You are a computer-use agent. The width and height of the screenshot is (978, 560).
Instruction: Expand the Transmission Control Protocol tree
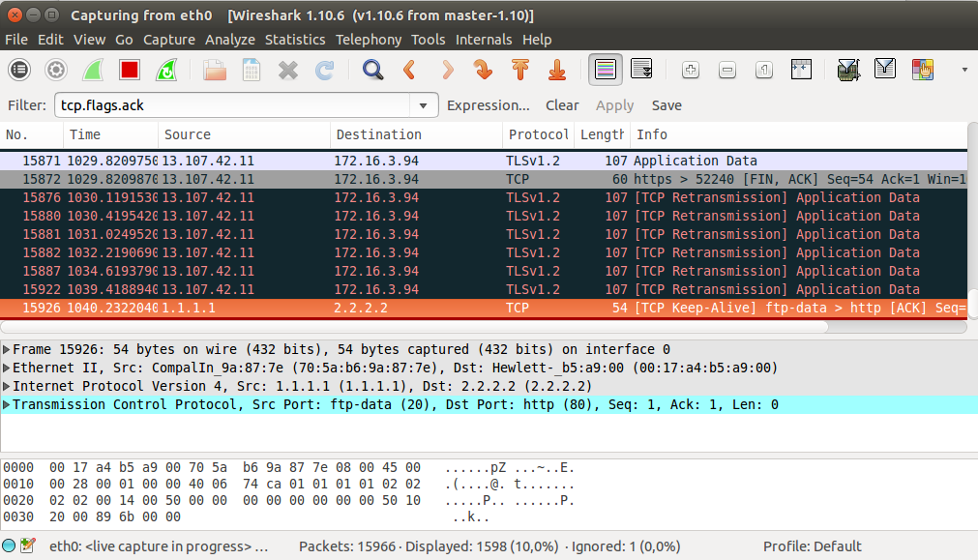pos(8,405)
